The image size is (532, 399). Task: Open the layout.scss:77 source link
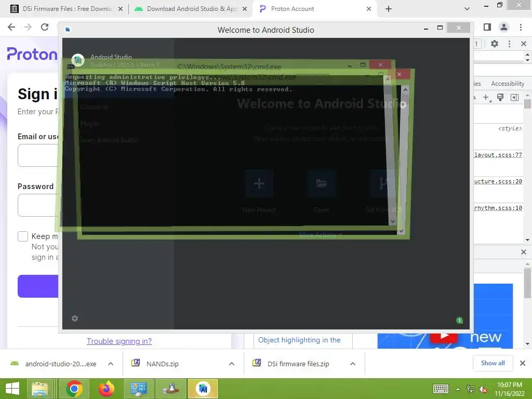tap(498, 155)
